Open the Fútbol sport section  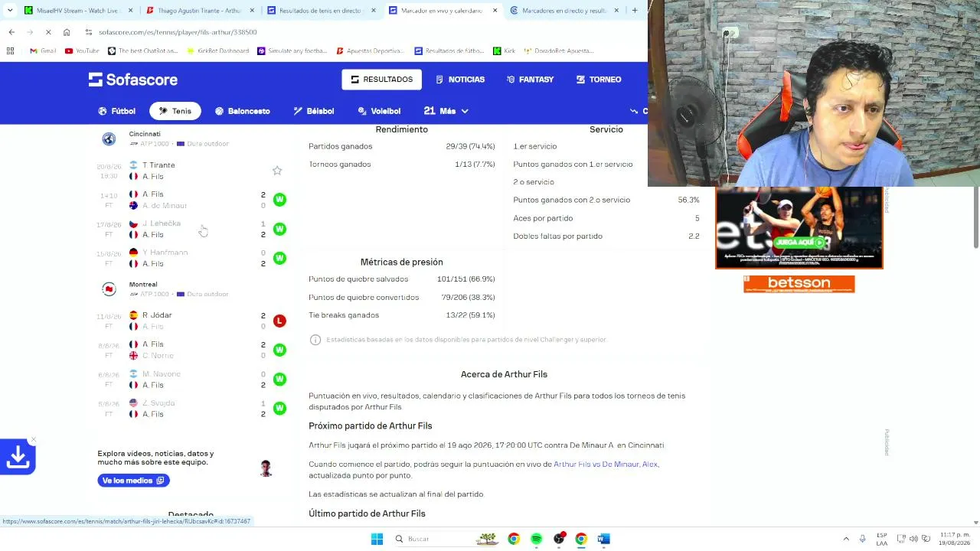click(x=117, y=111)
